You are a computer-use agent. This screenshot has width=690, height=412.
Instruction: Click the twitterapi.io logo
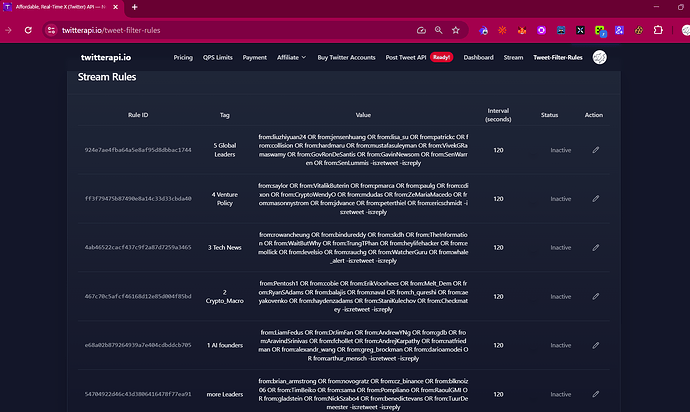tap(106, 57)
